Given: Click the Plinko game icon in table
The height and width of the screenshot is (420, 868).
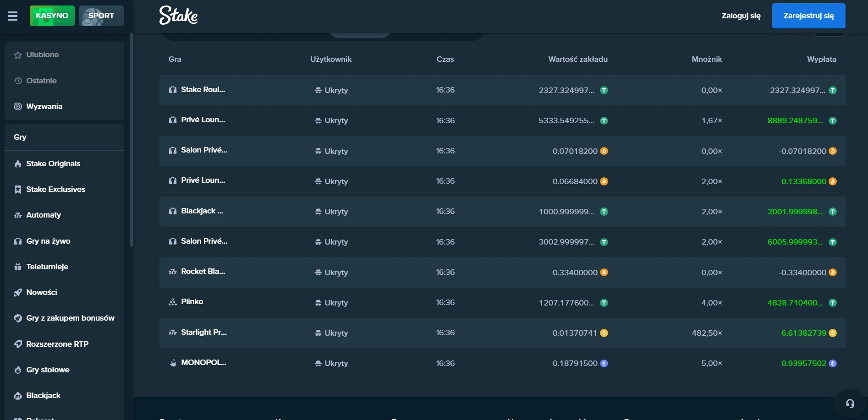Looking at the screenshot, I should point(173,302).
